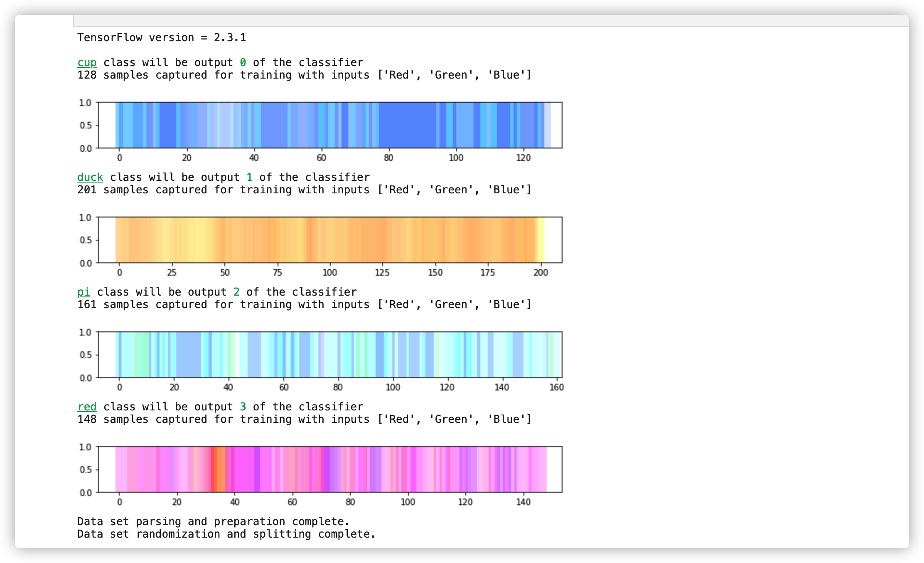Click the green output number 3
The height and width of the screenshot is (563, 924).
point(243,407)
